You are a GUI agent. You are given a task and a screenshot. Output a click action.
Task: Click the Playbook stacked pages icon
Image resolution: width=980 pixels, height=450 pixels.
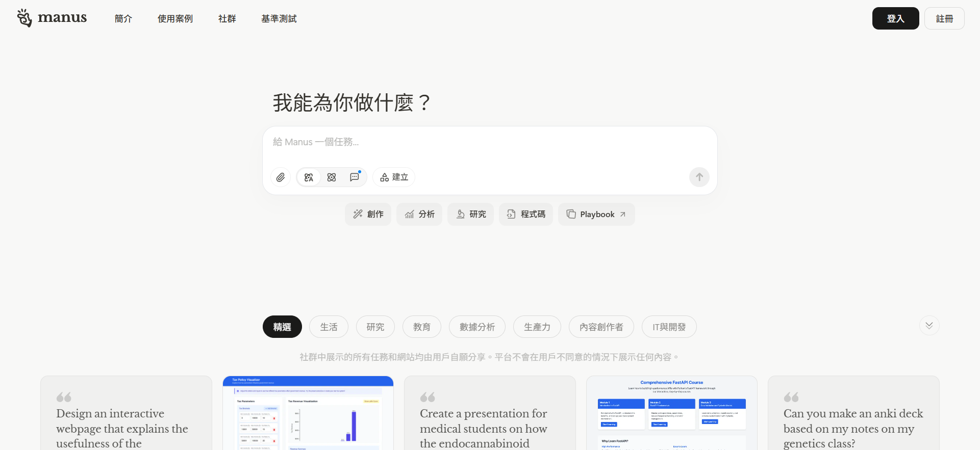click(571, 214)
